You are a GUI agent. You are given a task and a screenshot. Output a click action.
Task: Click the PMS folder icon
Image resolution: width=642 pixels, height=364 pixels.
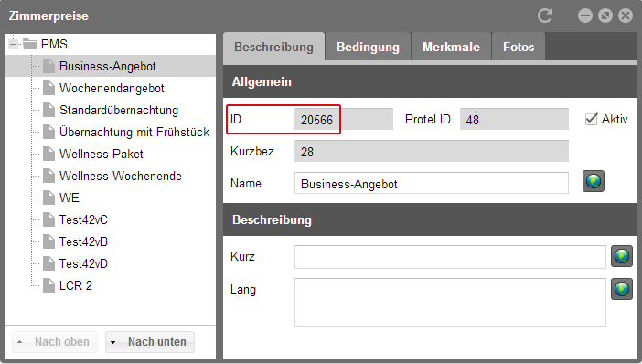click(x=30, y=44)
